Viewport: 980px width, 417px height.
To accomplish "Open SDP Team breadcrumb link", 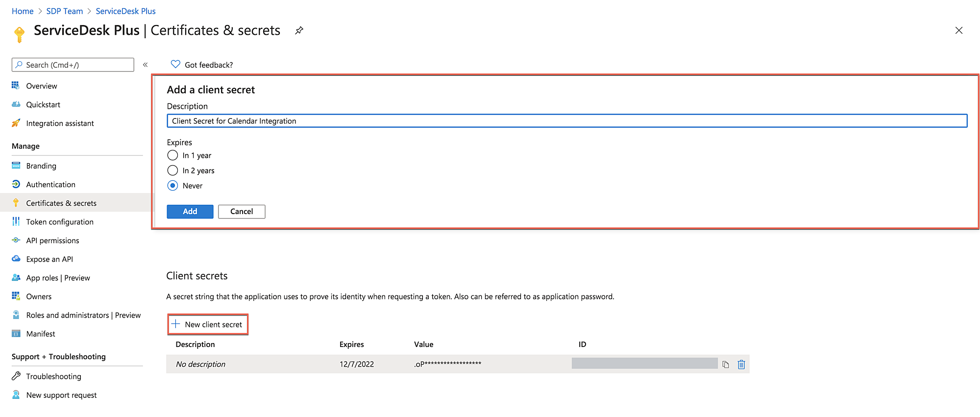I will coord(65,11).
